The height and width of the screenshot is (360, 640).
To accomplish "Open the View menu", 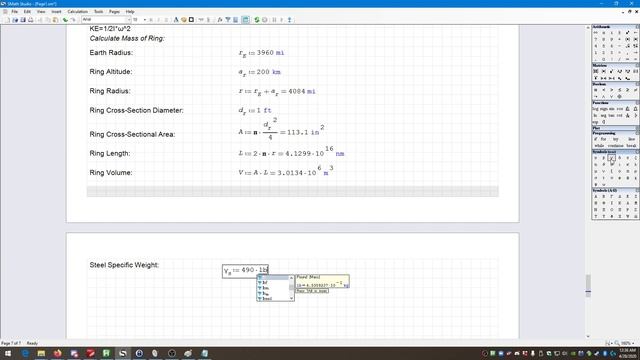I will 41,12.
